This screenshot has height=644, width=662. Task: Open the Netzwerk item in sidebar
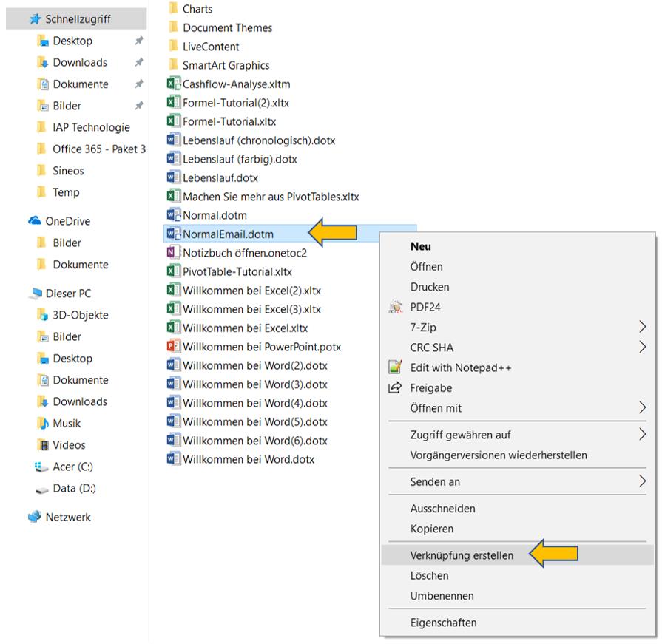point(68,517)
